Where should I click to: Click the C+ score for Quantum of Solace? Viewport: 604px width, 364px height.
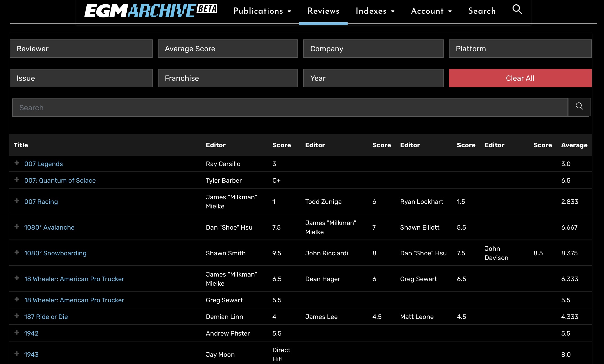[x=276, y=181]
